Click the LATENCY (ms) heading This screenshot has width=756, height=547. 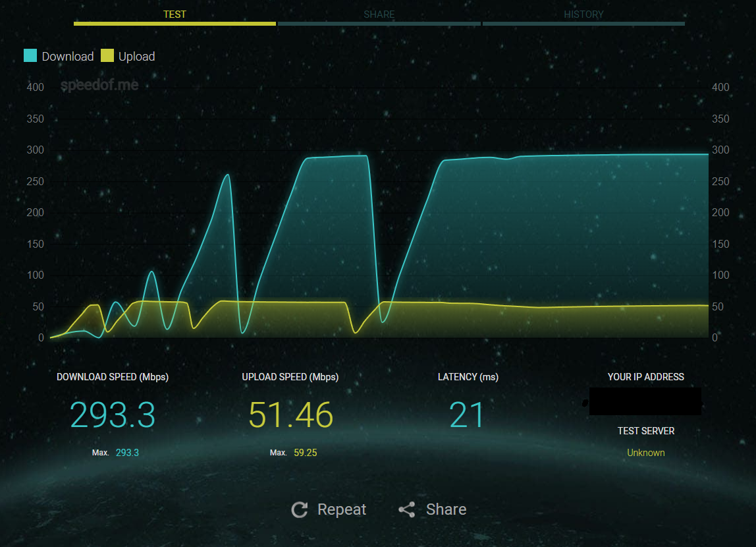(468, 377)
